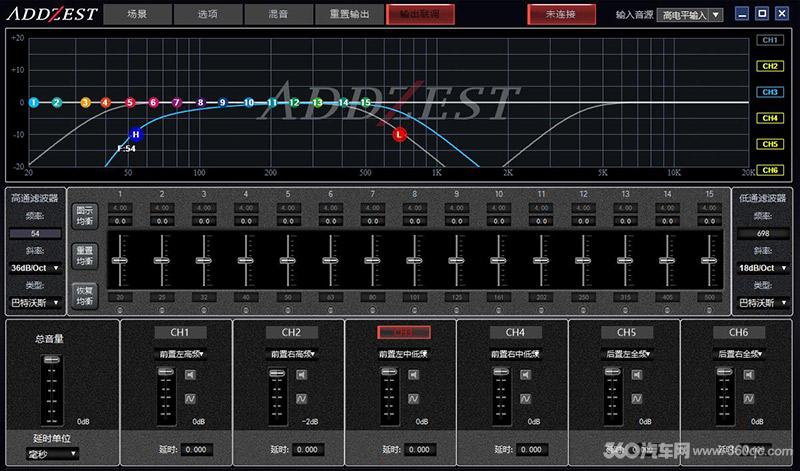Viewport: 800px width, 471px height.
Task: Select EQ node 1 on the graph
Action: coord(34,103)
